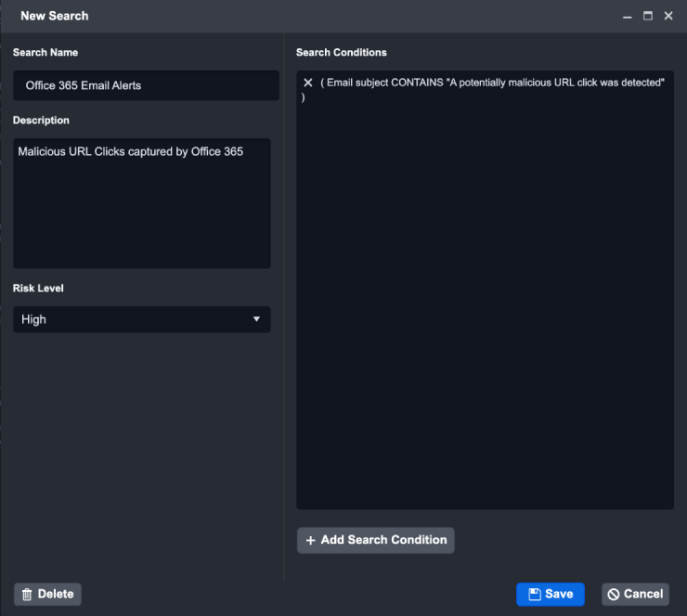This screenshot has height=616, width=687.
Task: Remove the Email subject search condition
Action: point(308,83)
